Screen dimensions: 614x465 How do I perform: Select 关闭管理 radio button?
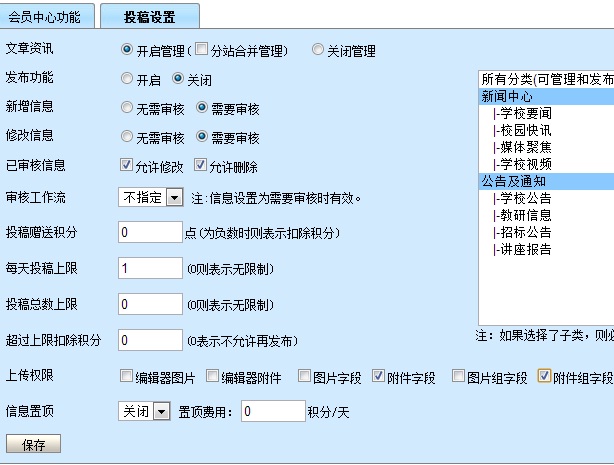(x=318, y=49)
